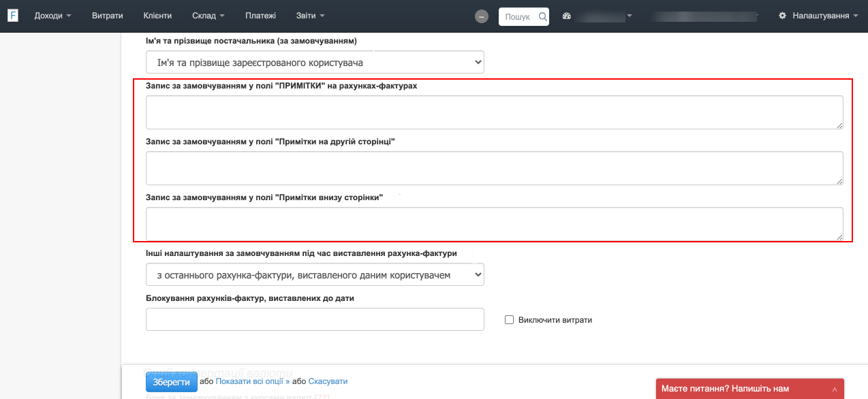Click the invoice blocking date field
The height and width of the screenshot is (399, 868).
coord(315,319)
